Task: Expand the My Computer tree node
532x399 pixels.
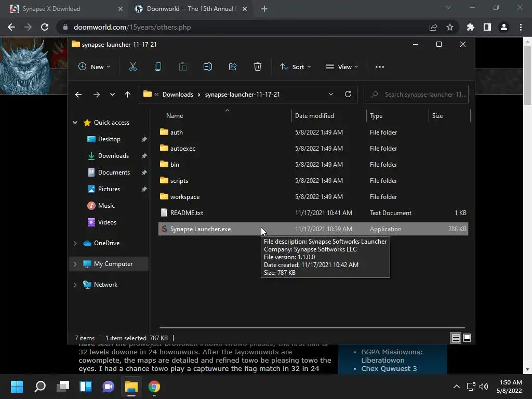Action: (x=75, y=264)
